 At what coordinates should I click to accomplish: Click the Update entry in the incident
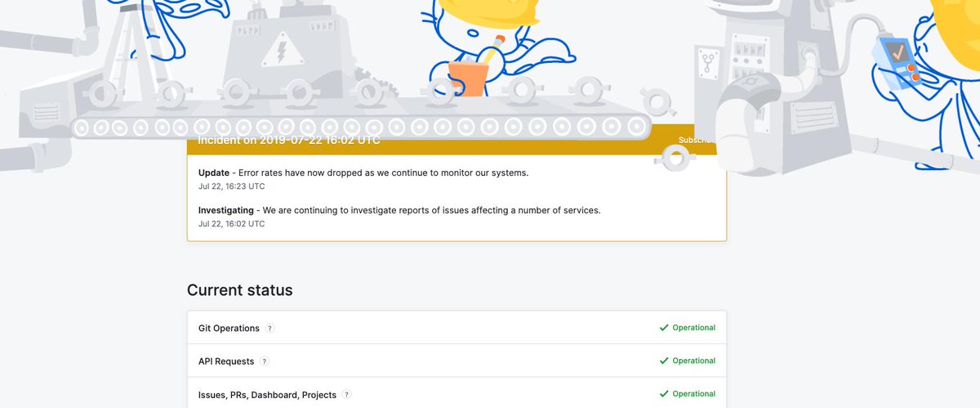[x=363, y=173]
